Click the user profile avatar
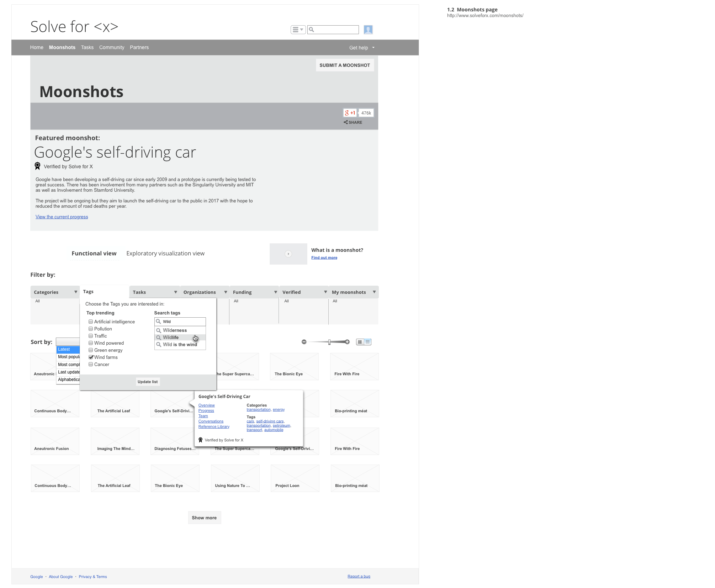715x588 pixels. [368, 30]
